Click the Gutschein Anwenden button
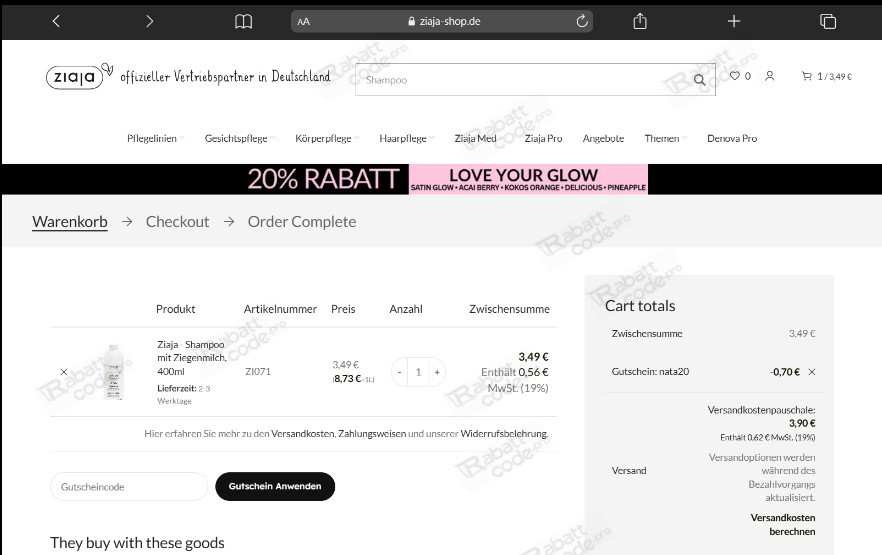This screenshot has width=882, height=555. coord(275,486)
